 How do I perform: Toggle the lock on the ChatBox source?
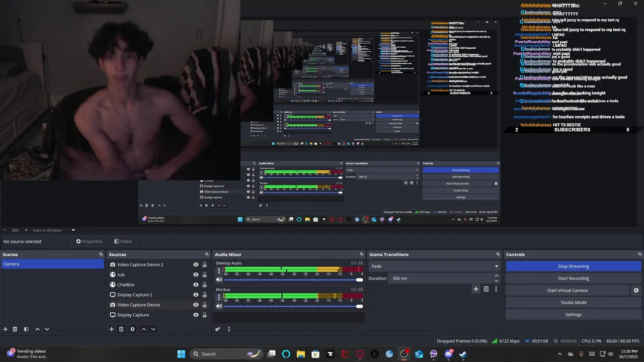click(x=204, y=285)
